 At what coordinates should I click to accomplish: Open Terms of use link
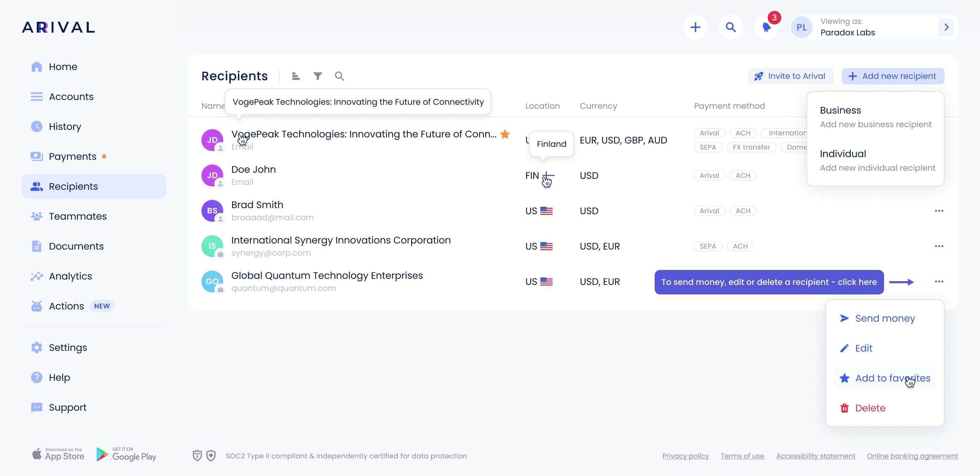click(x=742, y=456)
